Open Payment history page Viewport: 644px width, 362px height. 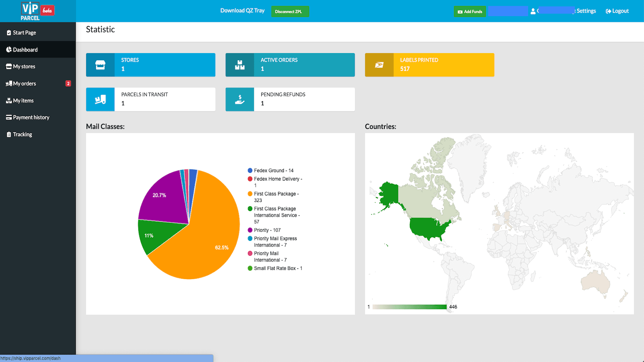[x=31, y=117]
